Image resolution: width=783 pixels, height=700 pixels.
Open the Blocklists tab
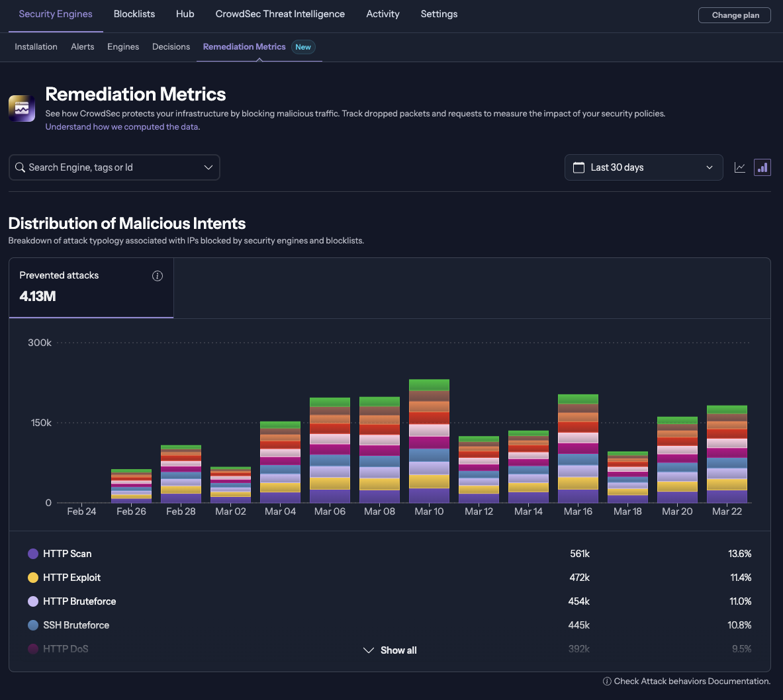(134, 14)
